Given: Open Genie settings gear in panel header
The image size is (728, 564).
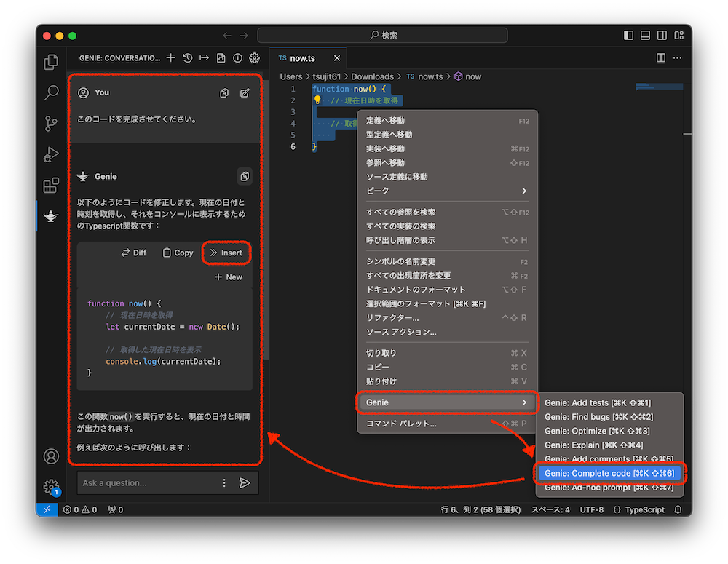Looking at the screenshot, I should click(x=254, y=58).
